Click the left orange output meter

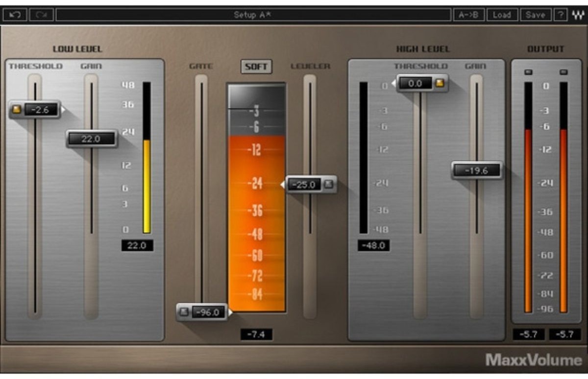click(x=528, y=197)
